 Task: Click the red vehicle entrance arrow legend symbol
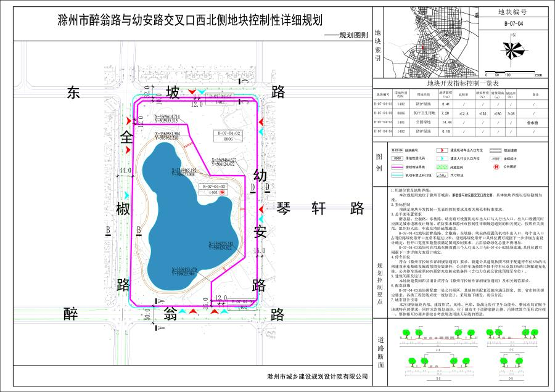442,150
